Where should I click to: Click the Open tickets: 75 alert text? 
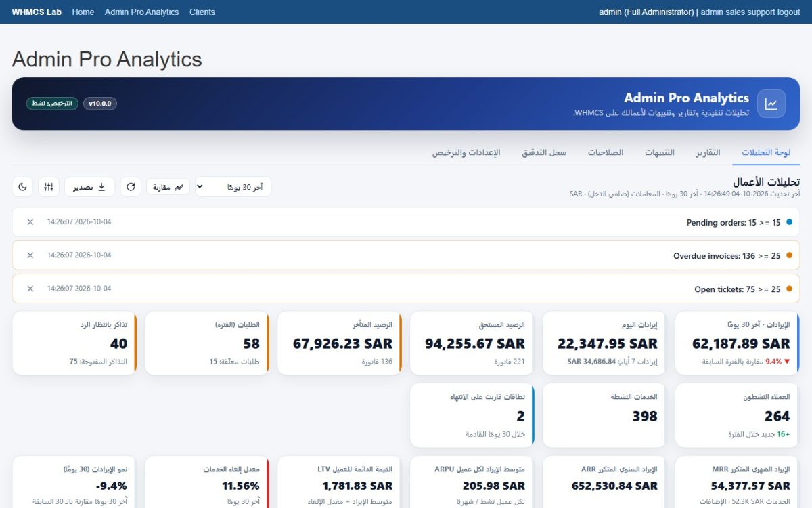[x=738, y=289]
